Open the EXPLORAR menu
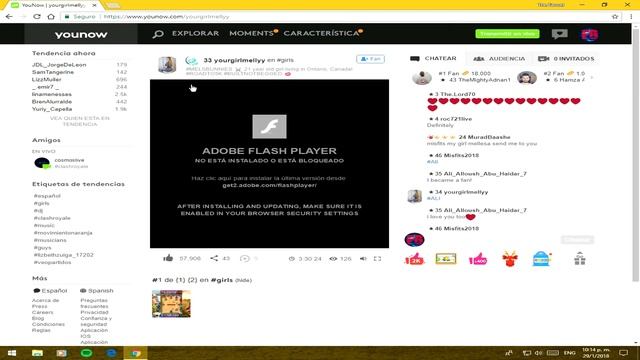The width and height of the screenshot is (640, 360). coord(195,33)
